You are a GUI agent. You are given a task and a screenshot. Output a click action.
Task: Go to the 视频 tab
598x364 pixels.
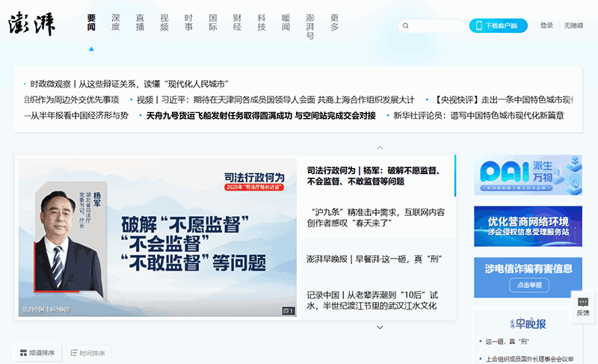pos(164,22)
